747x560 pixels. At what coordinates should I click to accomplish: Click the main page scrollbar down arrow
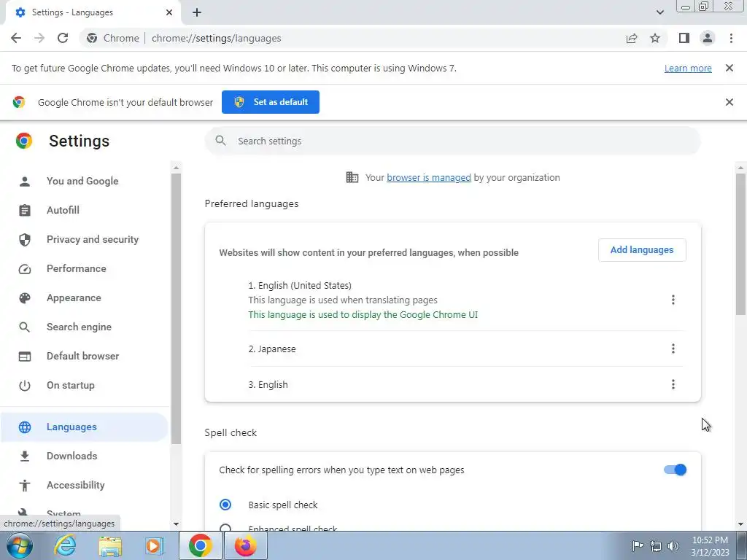point(740,524)
